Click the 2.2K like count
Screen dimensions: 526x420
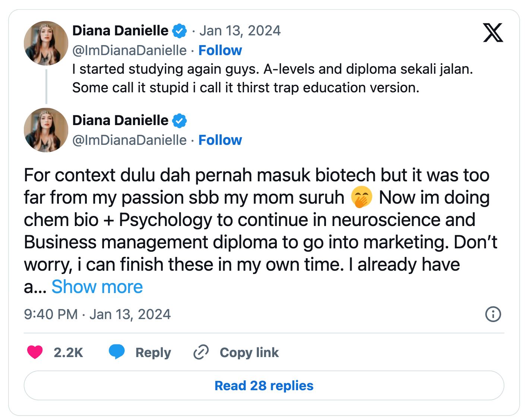pyautogui.click(x=69, y=352)
